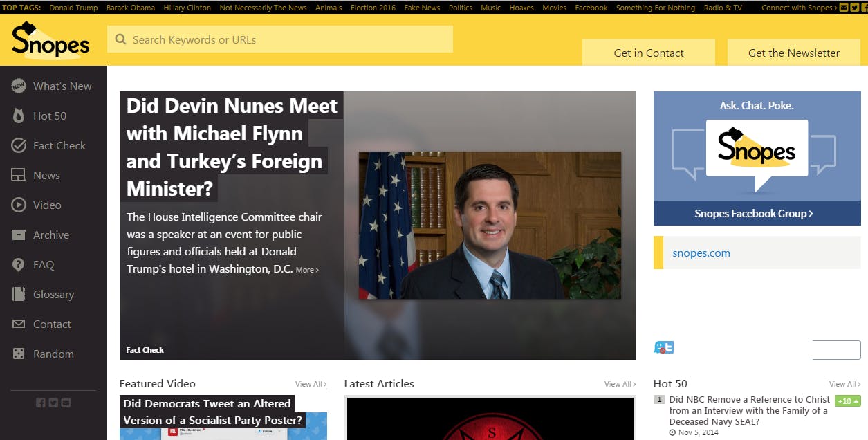This screenshot has height=440, width=868.
Task: Select the Donald Trump top tag
Action: pyautogui.click(x=73, y=8)
